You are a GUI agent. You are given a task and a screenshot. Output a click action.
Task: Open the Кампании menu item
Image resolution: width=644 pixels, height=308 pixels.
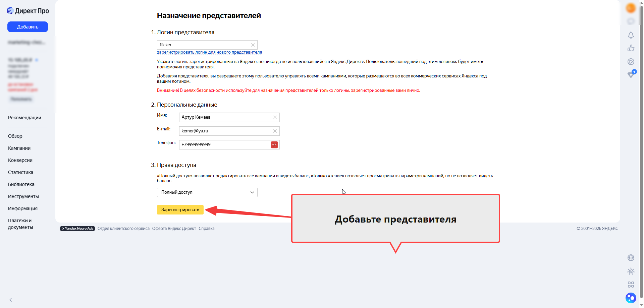click(x=19, y=148)
